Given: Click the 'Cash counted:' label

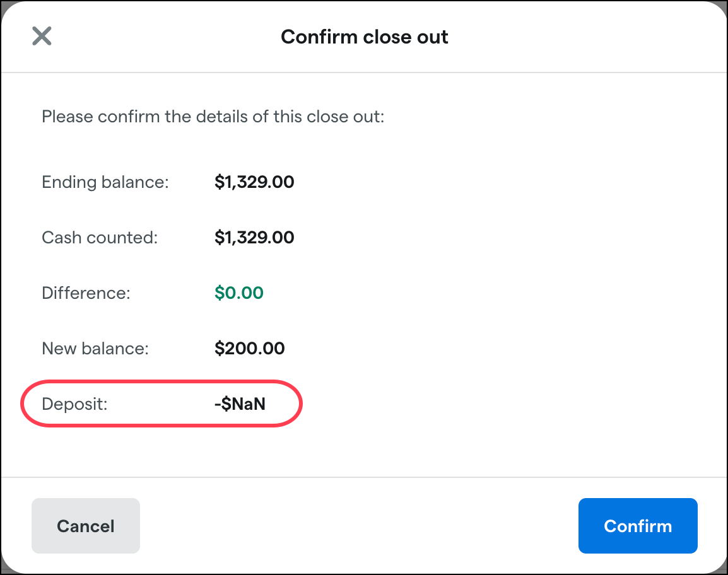Looking at the screenshot, I should point(100,237).
